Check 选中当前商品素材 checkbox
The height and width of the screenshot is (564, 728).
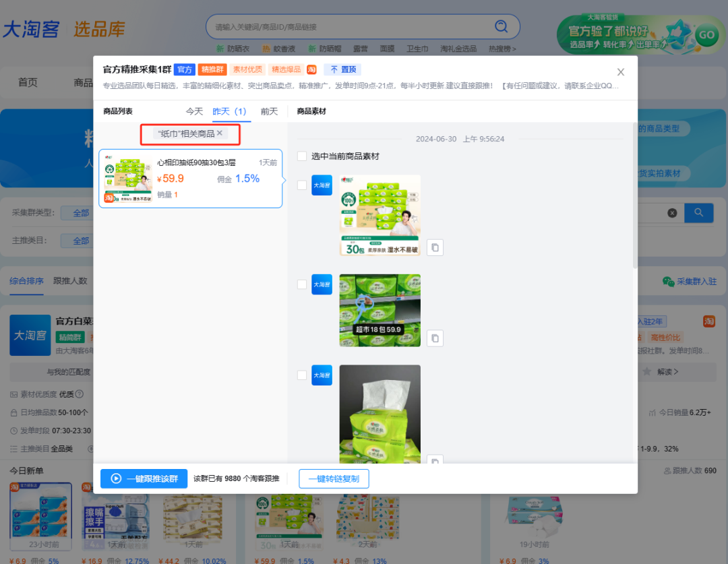(302, 156)
